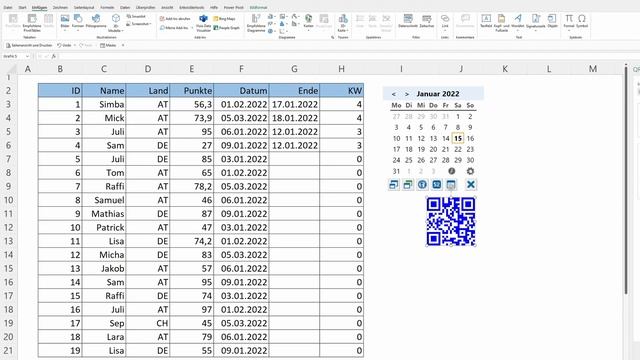This screenshot has width=640, height=360.
Task: Open Meine Add-Ins dropdown
Action: click(176, 28)
